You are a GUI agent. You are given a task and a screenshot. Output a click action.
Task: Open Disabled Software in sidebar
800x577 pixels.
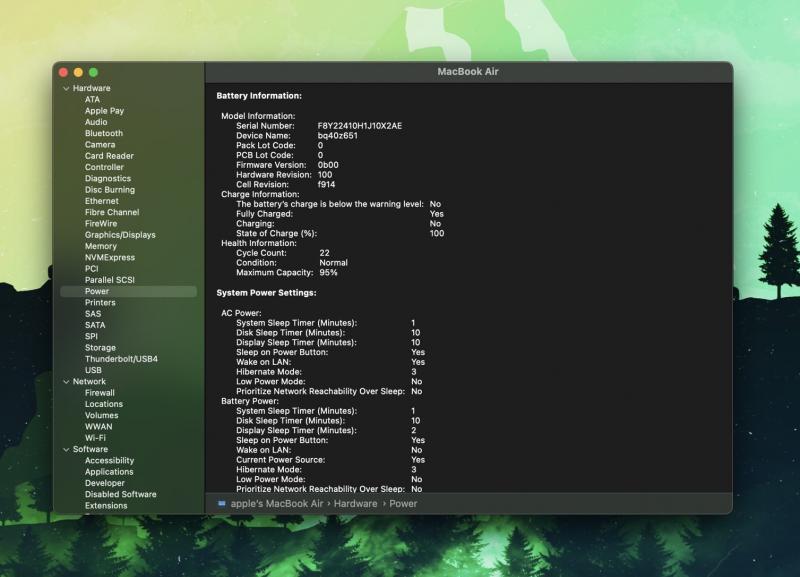(120, 494)
